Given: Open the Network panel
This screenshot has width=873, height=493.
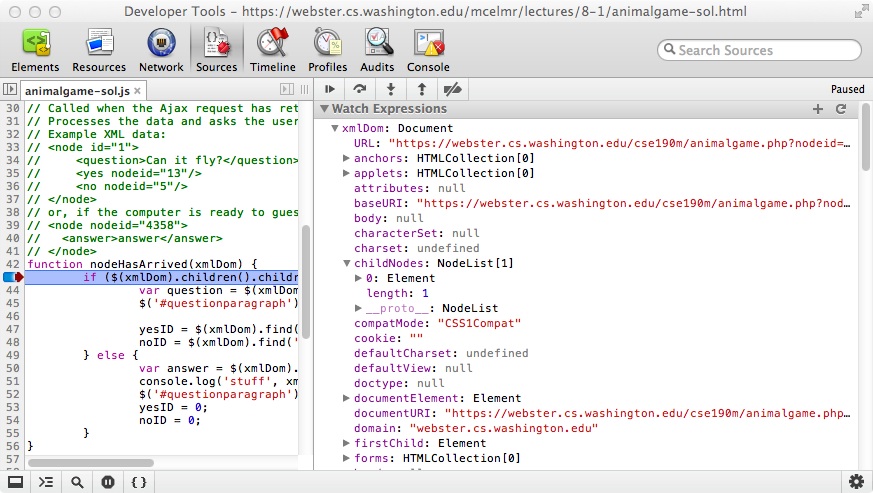Looking at the screenshot, I should (x=161, y=51).
